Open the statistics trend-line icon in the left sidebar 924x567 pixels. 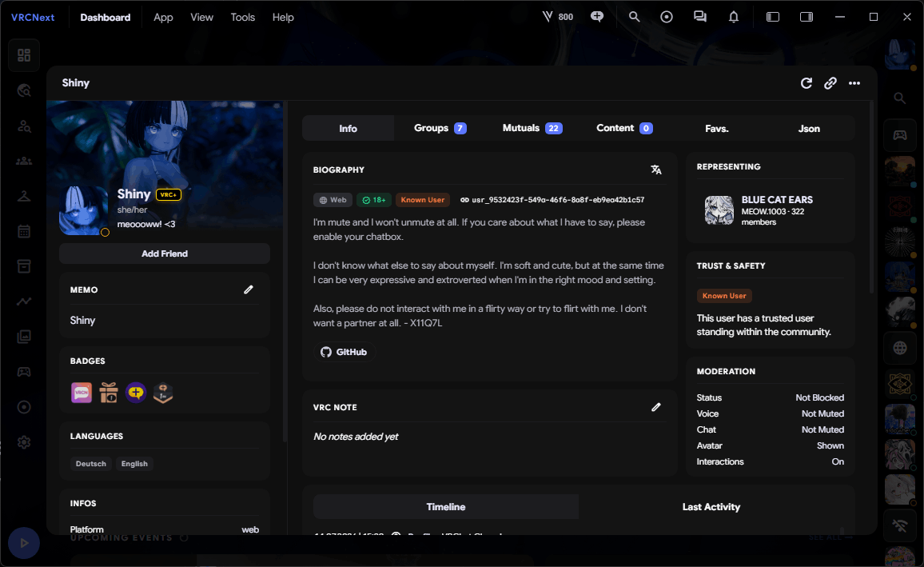[x=24, y=301]
